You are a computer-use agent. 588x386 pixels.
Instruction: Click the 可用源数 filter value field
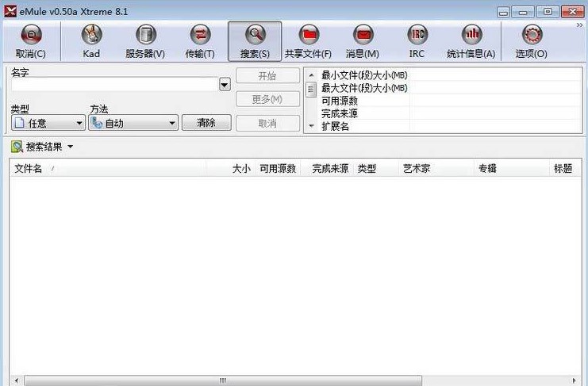(x=495, y=101)
